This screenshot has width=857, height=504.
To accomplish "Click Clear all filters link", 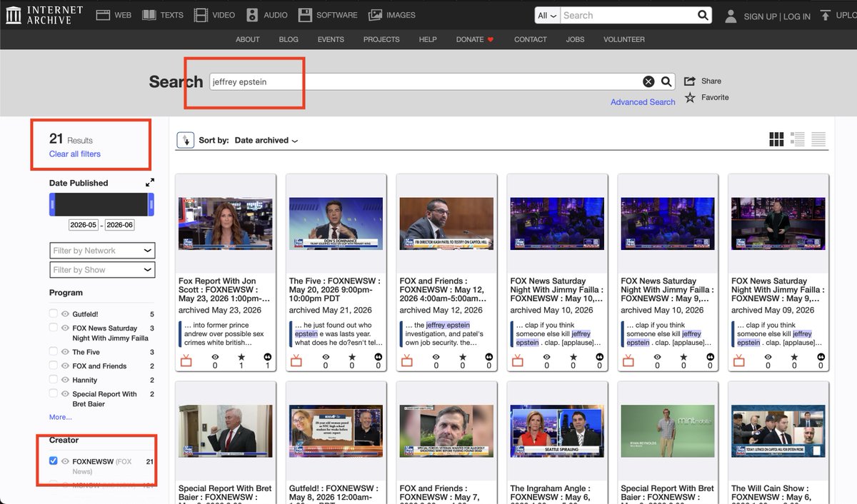I will point(75,154).
